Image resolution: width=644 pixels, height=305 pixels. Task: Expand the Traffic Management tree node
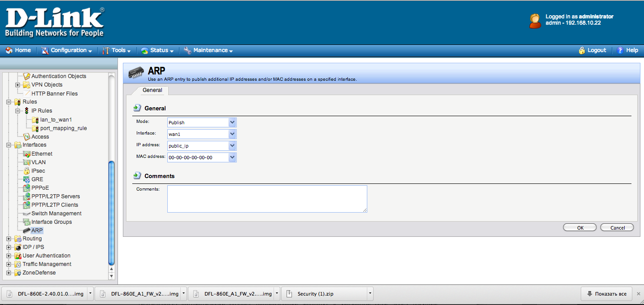tap(9, 264)
